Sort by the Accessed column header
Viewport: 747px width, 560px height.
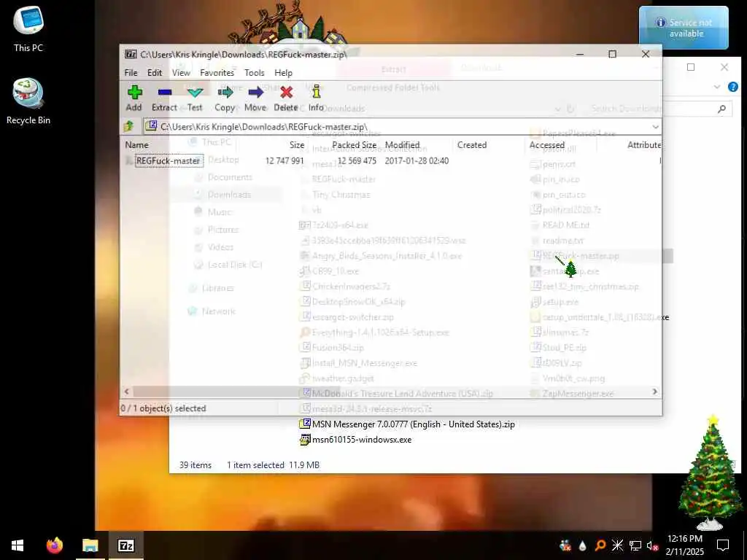tap(547, 145)
